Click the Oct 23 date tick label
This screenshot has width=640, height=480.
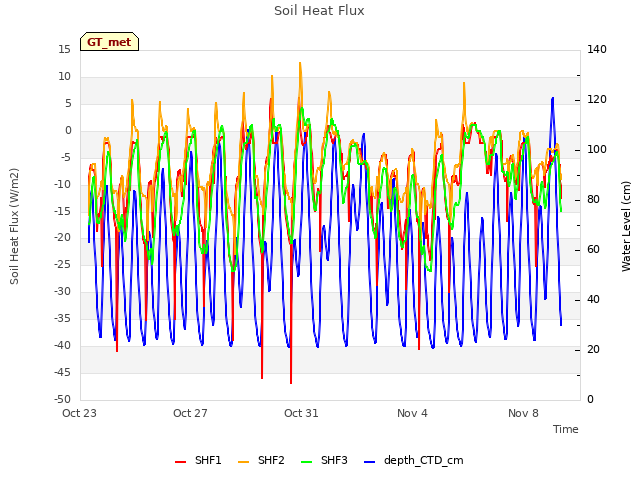coord(79,413)
